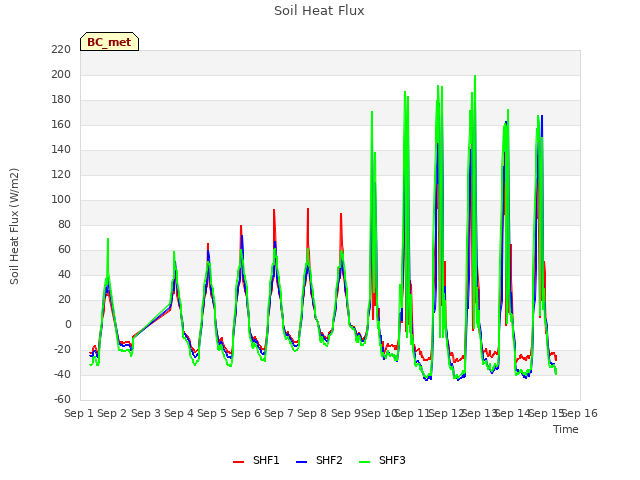Click the 200 y-axis tick label
Screen dimensions: 640x480
(61, 75)
